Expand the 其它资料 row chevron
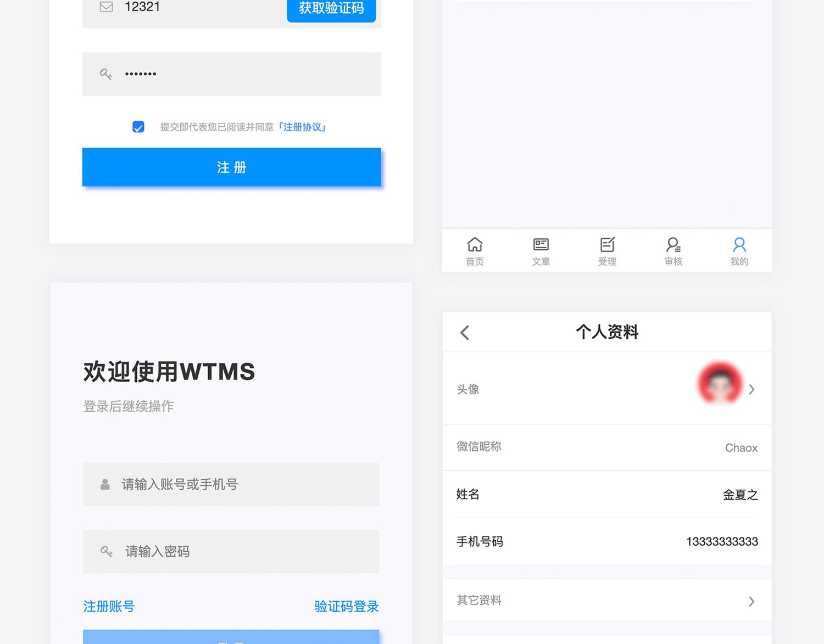This screenshot has height=644, width=824. click(x=751, y=601)
